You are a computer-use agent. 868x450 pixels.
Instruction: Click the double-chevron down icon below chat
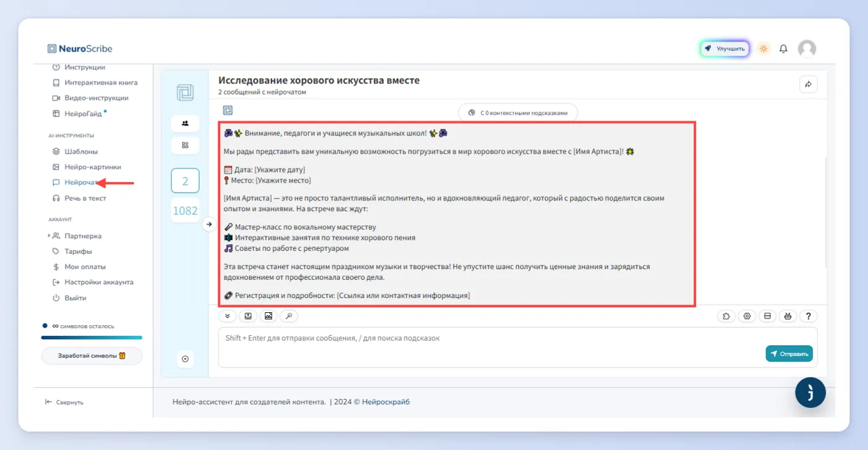click(x=228, y=316)
